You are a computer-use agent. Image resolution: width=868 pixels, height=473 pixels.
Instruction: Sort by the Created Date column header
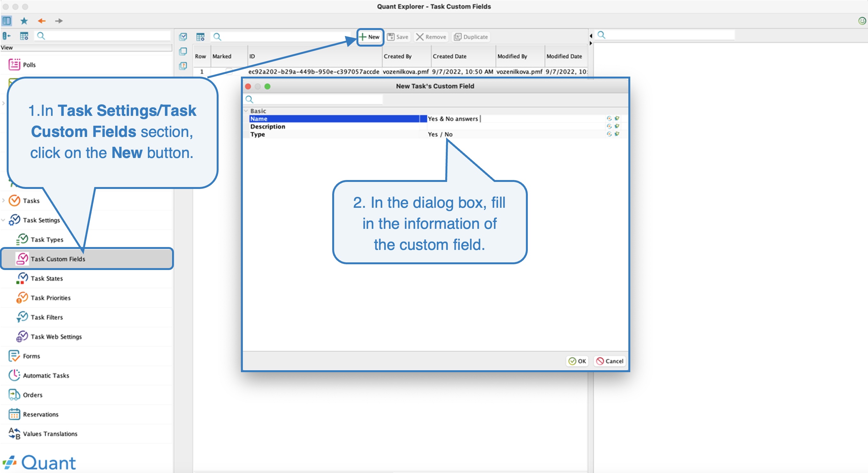(x=463, y=56)
